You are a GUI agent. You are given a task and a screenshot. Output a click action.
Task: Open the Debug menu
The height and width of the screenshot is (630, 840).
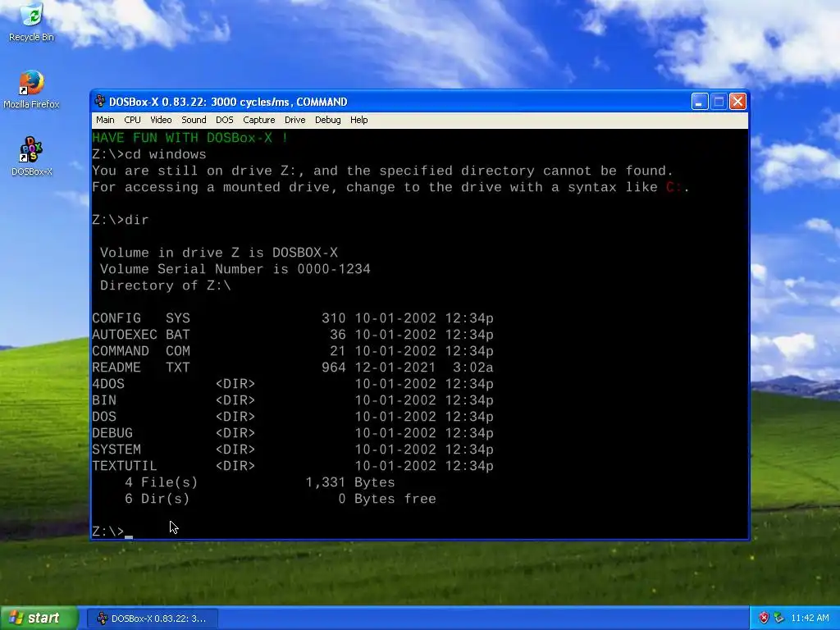[x=328, y=120]
